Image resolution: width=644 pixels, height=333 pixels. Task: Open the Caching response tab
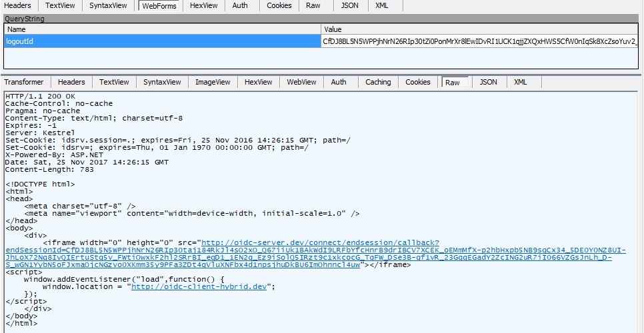pyautogui.click(x=378, y=82)
